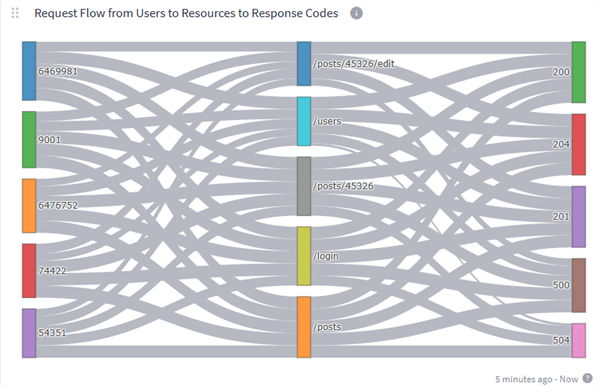
Task: Click the 504 response code label
Action: pos(561,340)
